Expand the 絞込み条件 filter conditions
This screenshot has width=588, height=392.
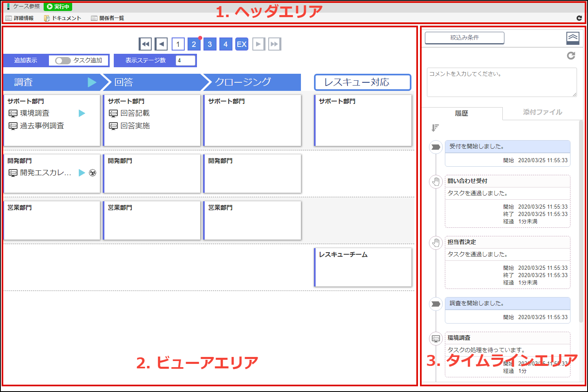tap(464, 37)
